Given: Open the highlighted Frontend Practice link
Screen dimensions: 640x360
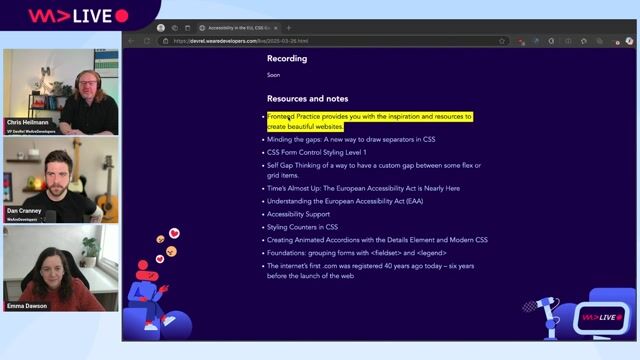Looking at the screenshot, I should (x=369, y=121).
